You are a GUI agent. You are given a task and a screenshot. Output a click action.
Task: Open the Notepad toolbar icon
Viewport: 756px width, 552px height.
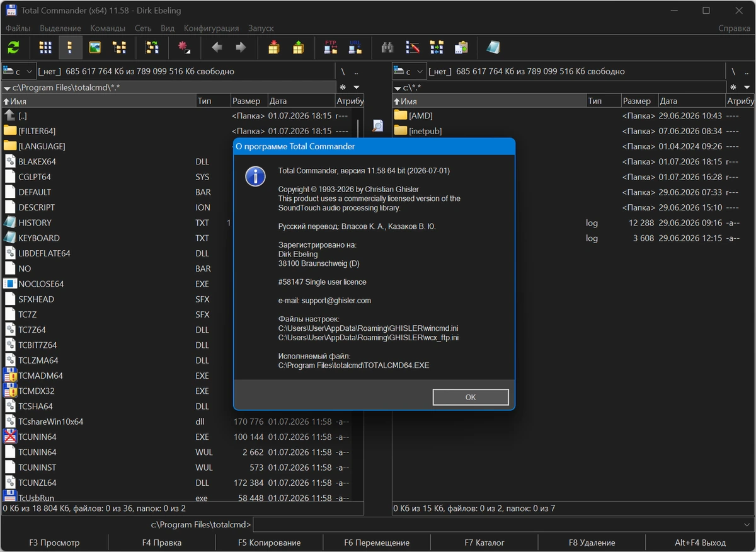pos(493,47)
